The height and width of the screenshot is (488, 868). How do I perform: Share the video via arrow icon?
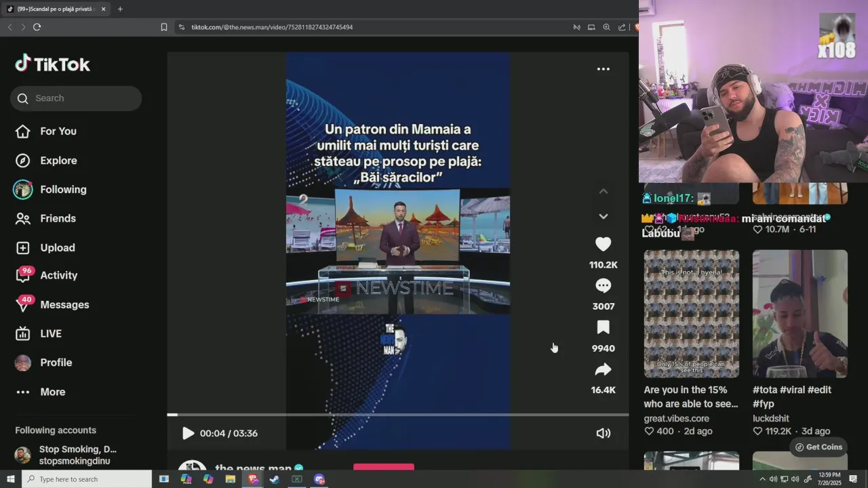point(603,369)
